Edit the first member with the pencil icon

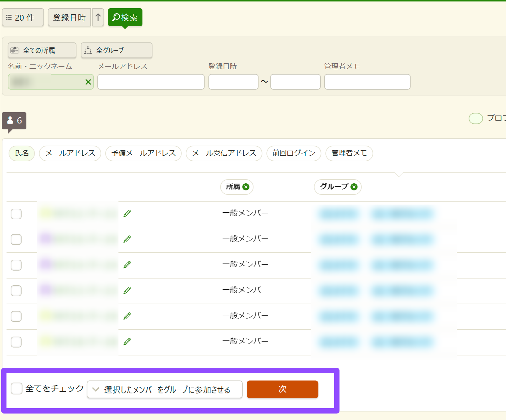click(127, 213)
